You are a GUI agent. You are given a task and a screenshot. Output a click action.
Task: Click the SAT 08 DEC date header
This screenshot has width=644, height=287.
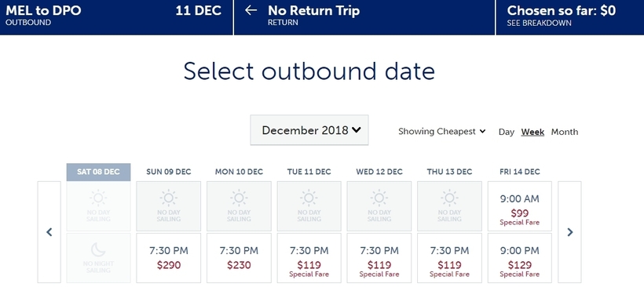99,172
